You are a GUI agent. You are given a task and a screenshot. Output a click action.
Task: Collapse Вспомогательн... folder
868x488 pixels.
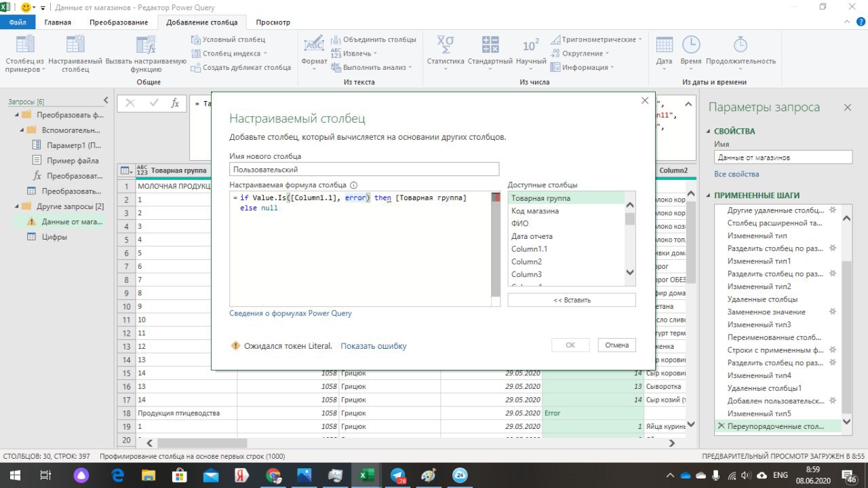pos(22,130)
